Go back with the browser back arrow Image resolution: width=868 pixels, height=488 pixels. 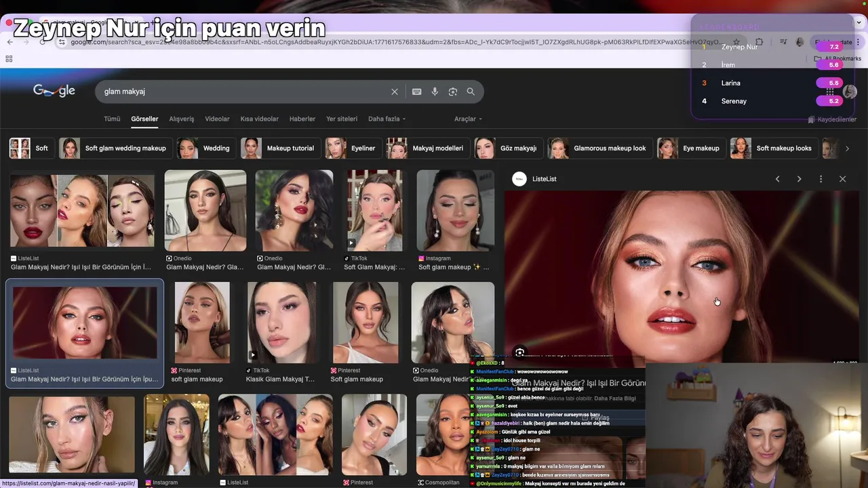9,42
